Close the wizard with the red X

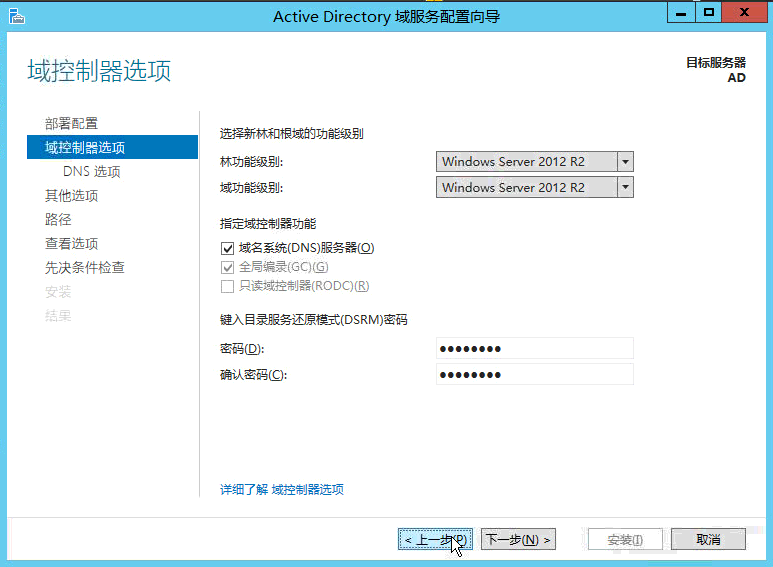pyautogui.click(x=745, y=12)
